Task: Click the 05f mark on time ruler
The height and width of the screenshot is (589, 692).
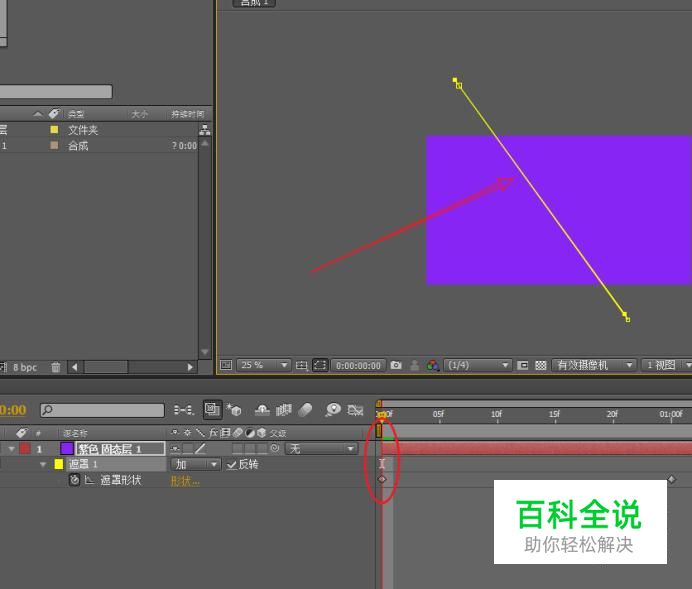Action: [438, 414]
